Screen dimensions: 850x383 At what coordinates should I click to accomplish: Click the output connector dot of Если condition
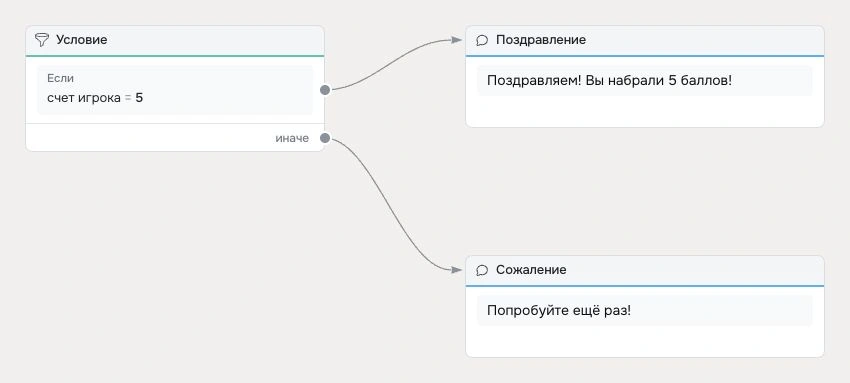coord(325,90)
